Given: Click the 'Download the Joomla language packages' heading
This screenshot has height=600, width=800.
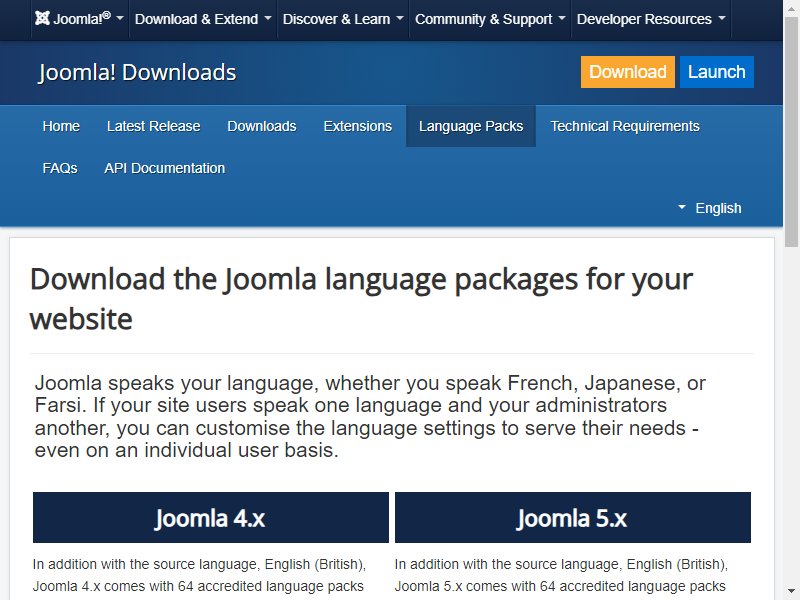Looking at the screenshot, I should [361, 299].
